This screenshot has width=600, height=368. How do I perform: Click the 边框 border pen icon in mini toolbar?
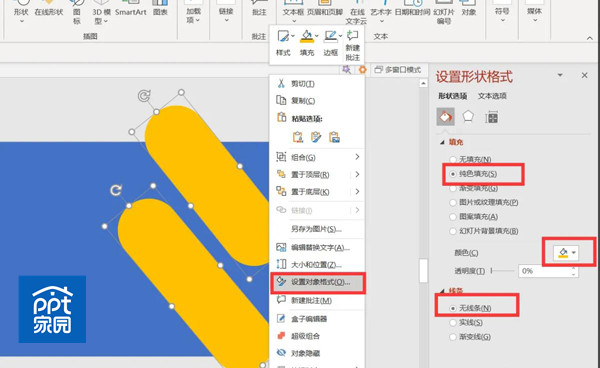tap(330, 37)
